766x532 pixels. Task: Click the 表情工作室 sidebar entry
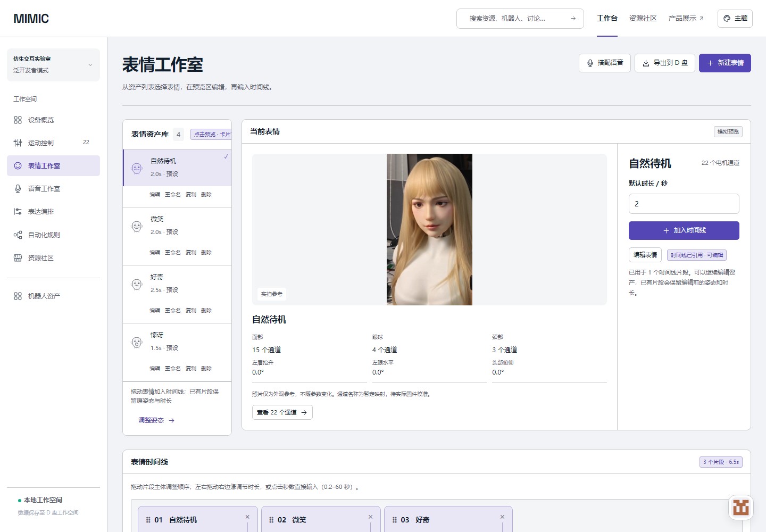click(x=53, y=165)
